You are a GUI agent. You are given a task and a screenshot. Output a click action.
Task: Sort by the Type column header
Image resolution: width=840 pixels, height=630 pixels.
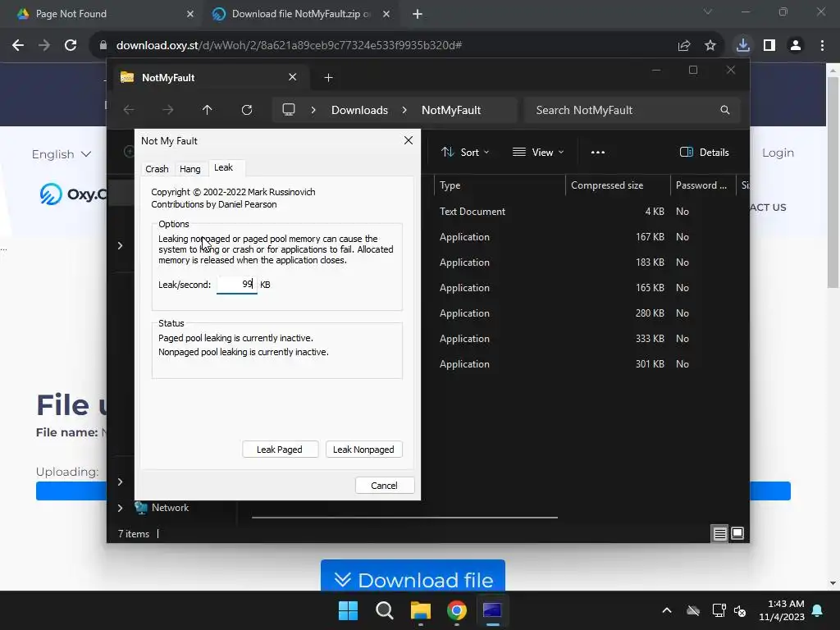click(x=500, y=185)
